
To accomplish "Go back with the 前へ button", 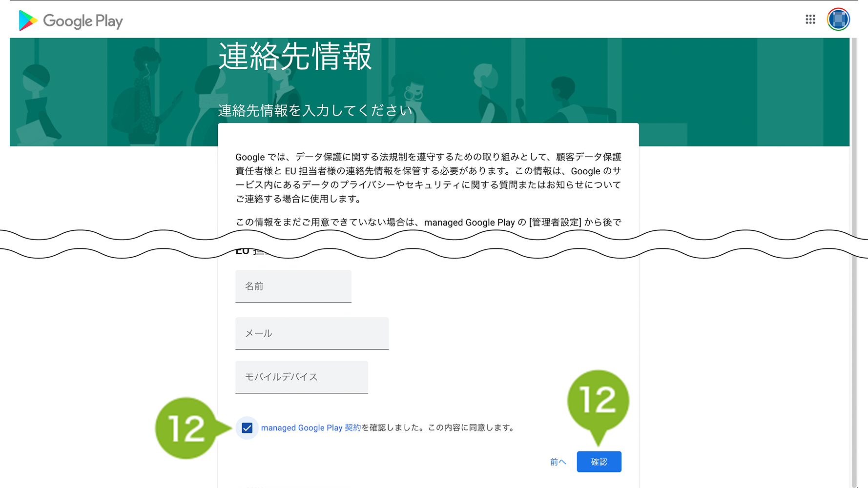I will pos(558,462).
